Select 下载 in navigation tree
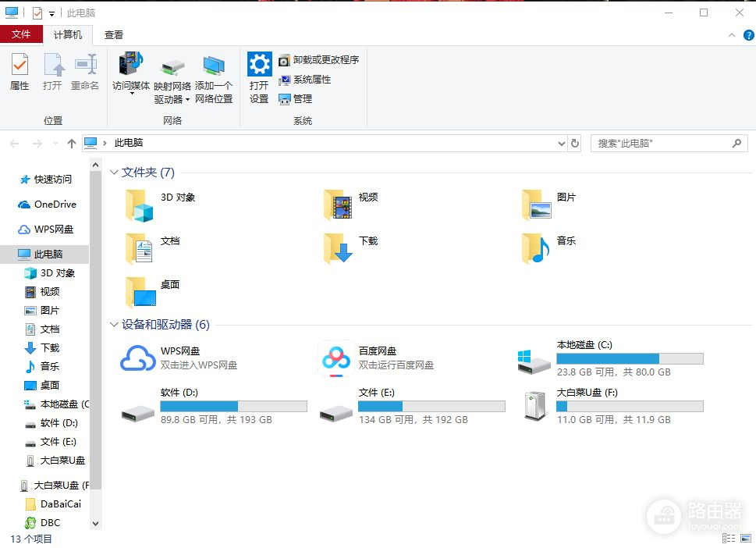The height and width of the screenshot is (548, 756). (x=42, y=348)
